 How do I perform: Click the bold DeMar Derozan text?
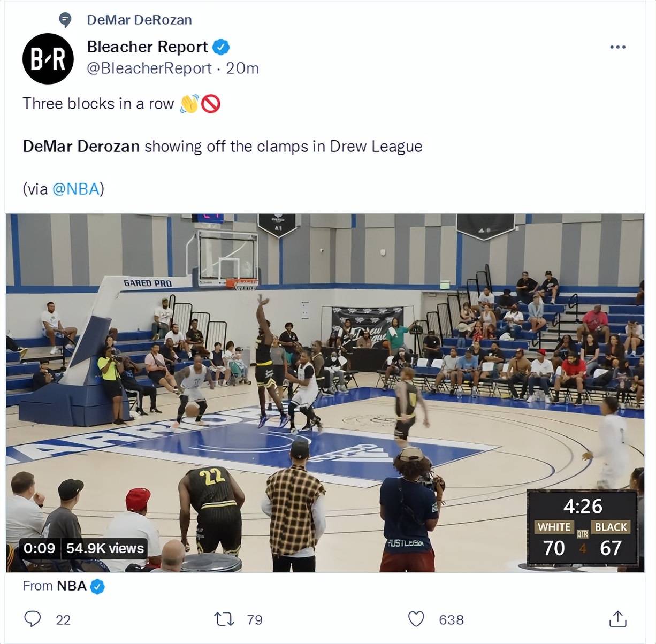click(x=81, y=146)
